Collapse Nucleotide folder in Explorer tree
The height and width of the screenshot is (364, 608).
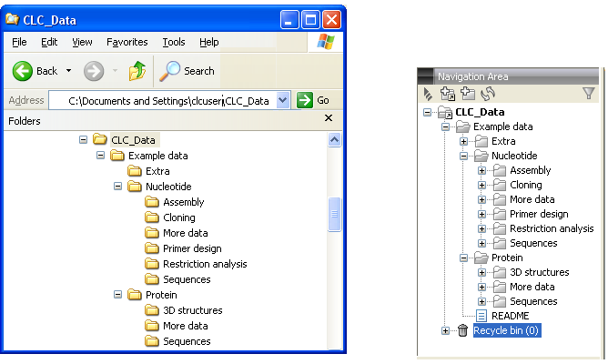pos(117,187)
